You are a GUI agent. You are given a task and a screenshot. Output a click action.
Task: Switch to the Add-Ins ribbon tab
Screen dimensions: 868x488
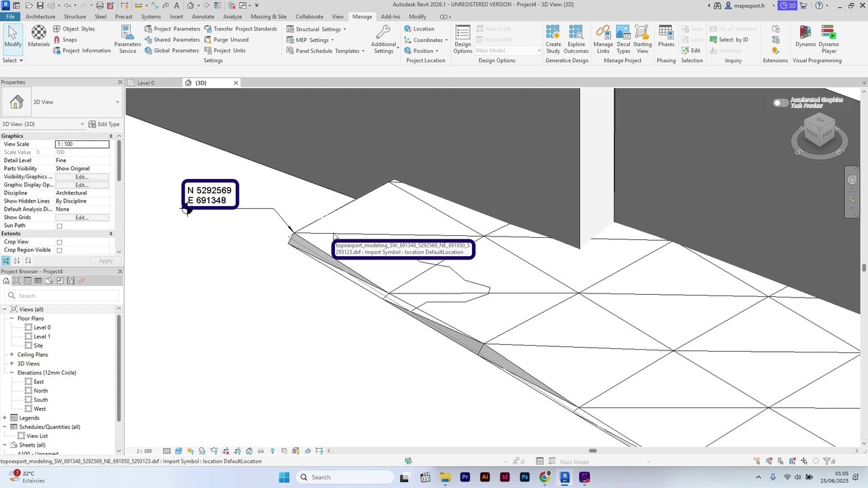[390, 16]
